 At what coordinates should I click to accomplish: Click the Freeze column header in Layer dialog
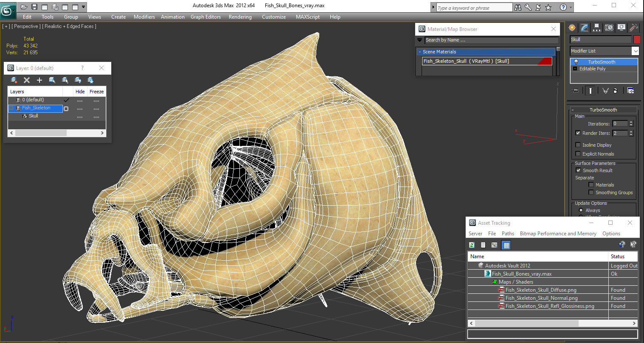pos(96,92)
